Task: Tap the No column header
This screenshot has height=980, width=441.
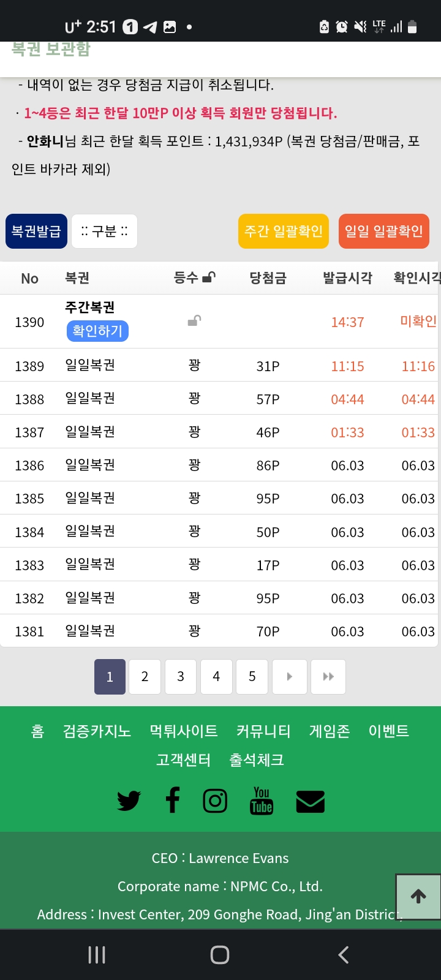Action: [x=29, y=279]
